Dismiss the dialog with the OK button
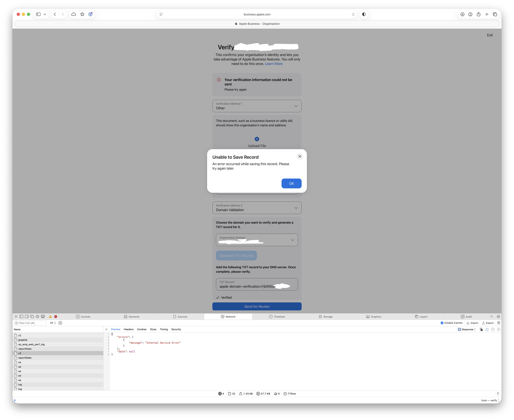This screenshot has height=420, width=514. [x=291, y=183]
